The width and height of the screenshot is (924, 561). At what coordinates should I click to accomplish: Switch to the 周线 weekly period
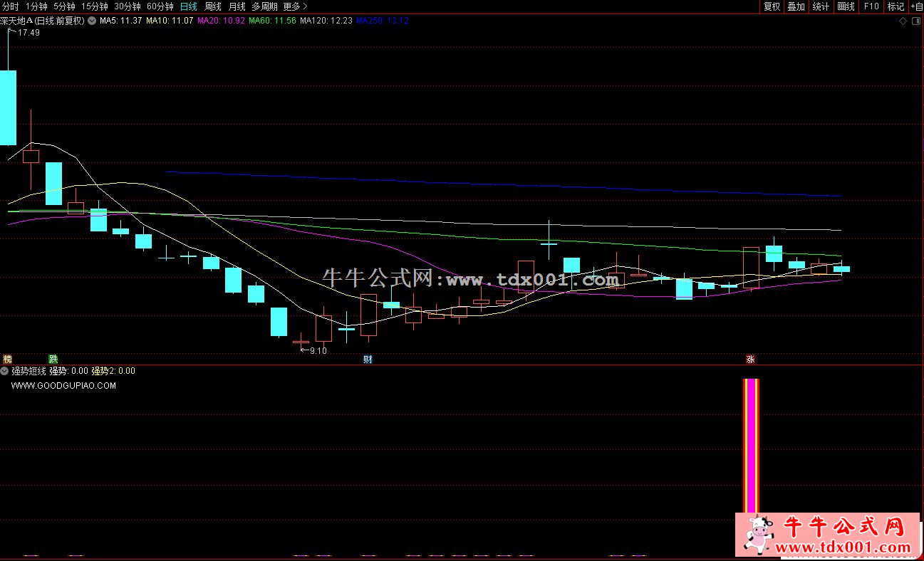pos(212,6)
